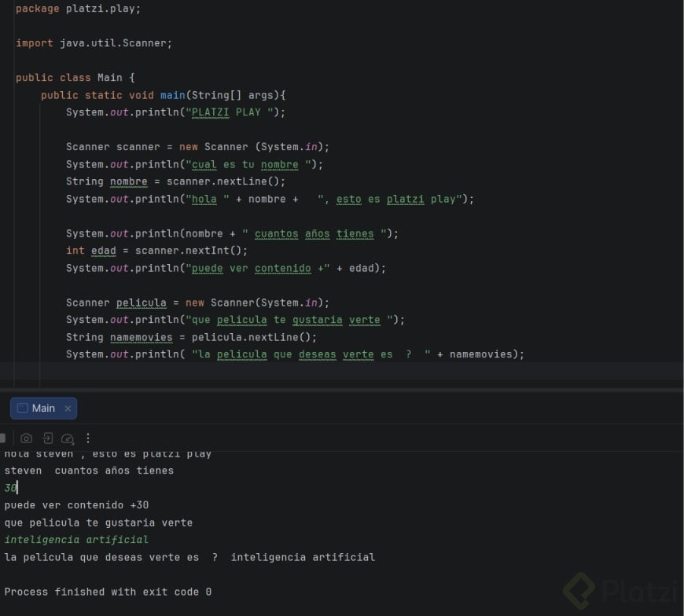Click the 'Scanner scanner = new Scanner' line

tap(197, 147)
